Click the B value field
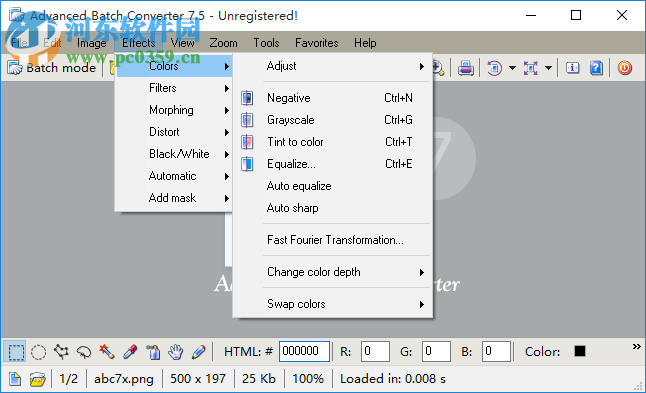 coord(496,351)
